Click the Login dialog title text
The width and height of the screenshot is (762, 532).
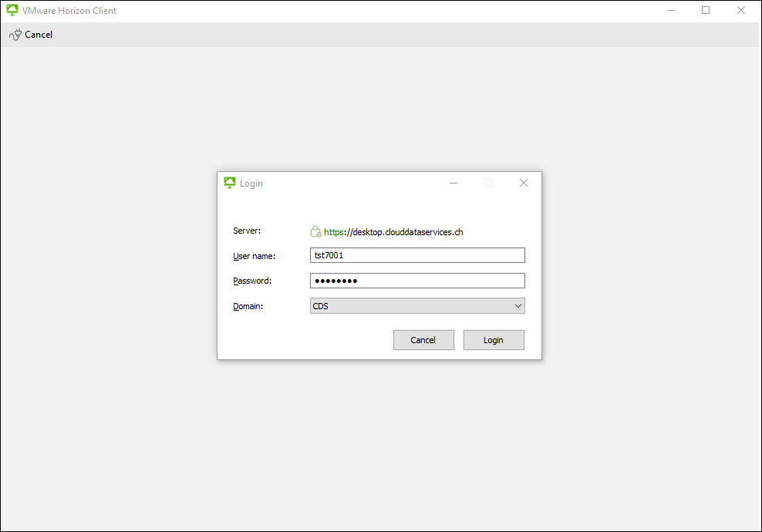(251, 184)
